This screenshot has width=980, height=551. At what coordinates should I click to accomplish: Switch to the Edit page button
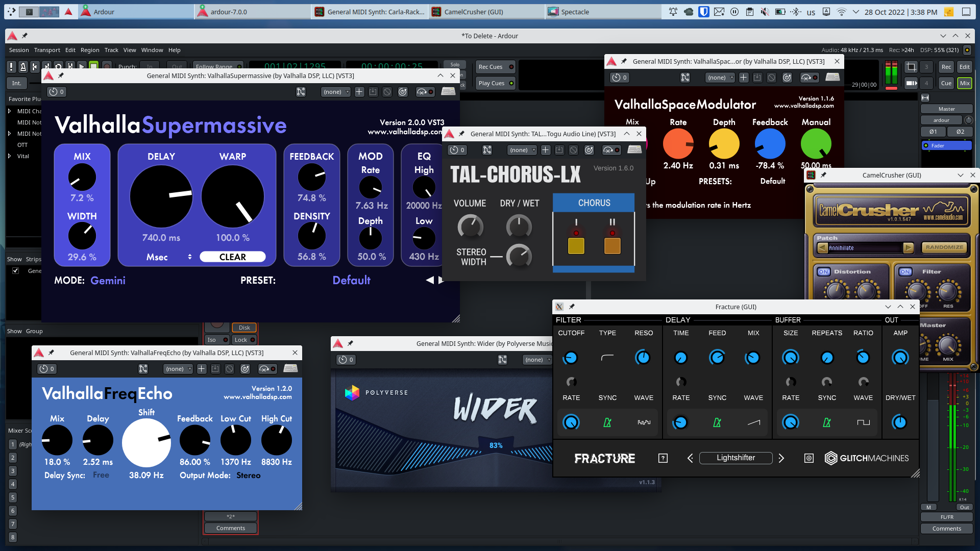coord(965,67)
